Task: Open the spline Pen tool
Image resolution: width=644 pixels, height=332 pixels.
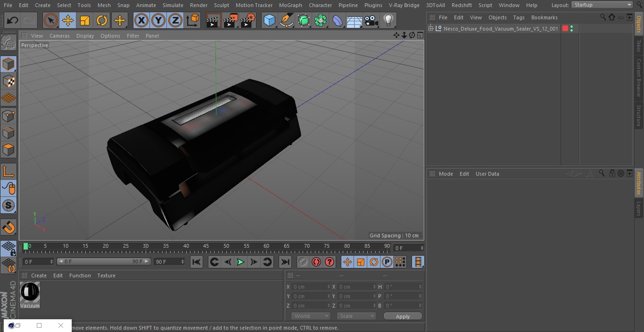Action: tap(286, 20)
